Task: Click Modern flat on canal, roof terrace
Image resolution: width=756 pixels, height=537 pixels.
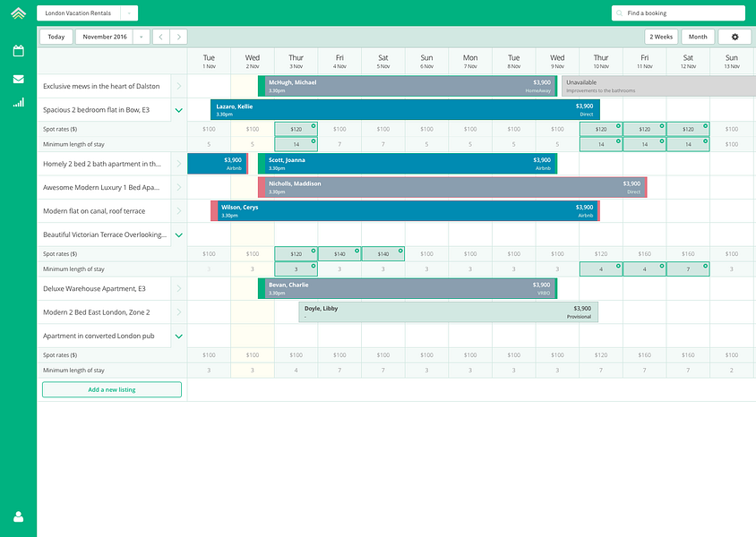Action: coord(94,211)
